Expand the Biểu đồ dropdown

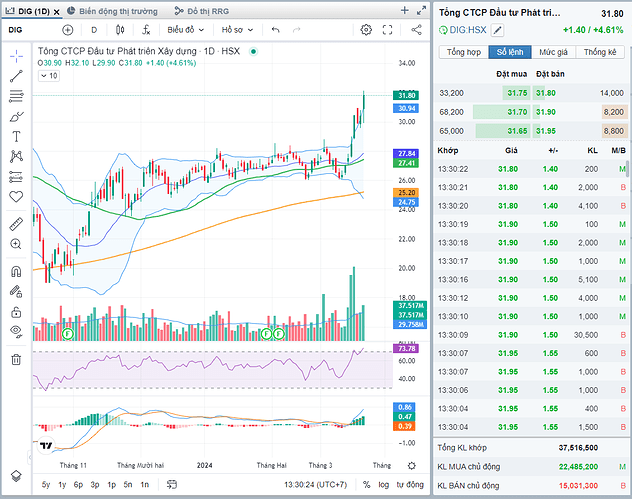[186, 30]
